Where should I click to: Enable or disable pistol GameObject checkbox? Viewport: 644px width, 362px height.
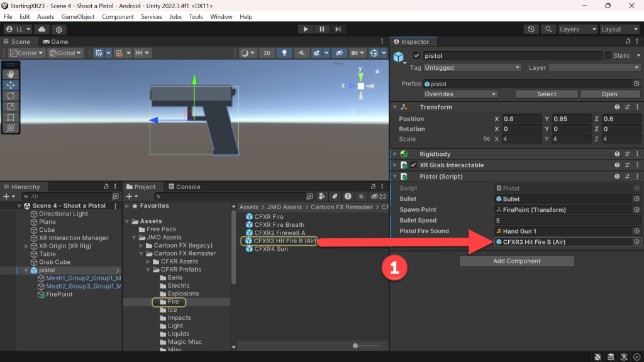417,55
